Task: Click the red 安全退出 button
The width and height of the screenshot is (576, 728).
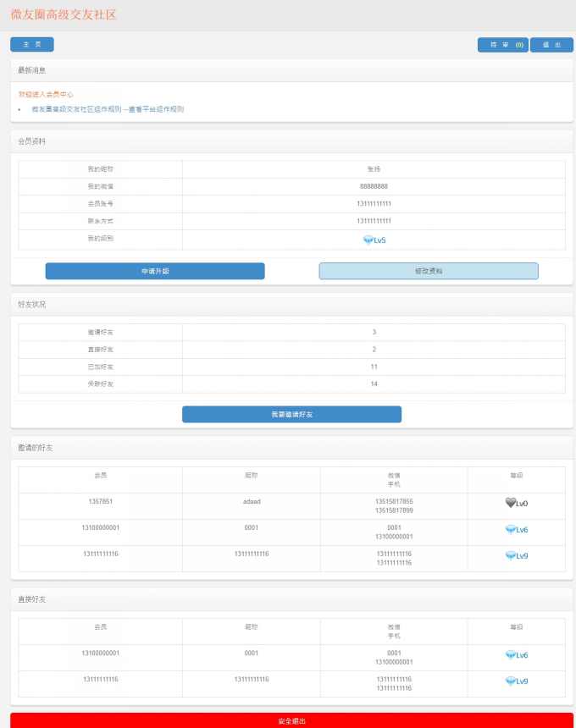Action: (291, 721)
